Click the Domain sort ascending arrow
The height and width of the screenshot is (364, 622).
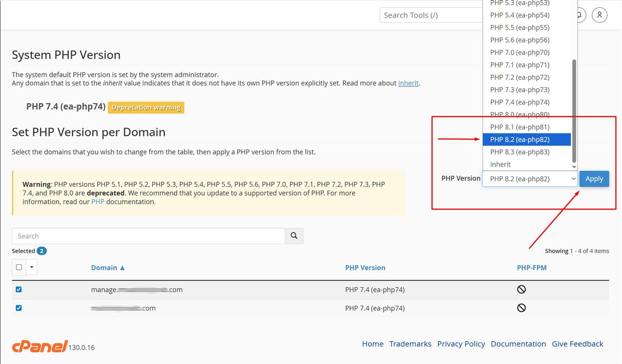click(122, 268)
